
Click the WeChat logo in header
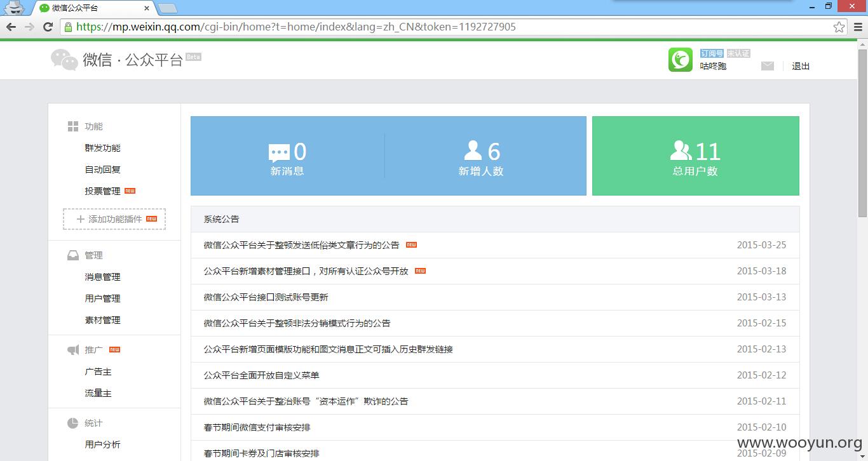pos(64,60)
